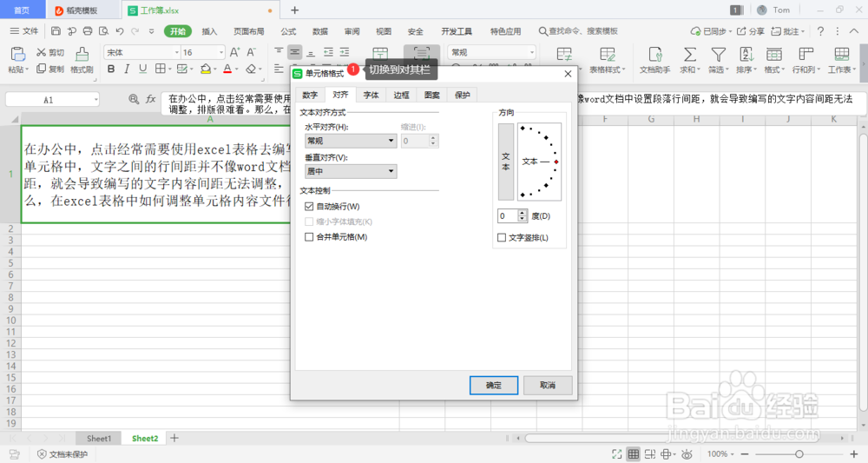The width and height of the screenshot is (868, 463).
Task: Toggle Bold formatting
Action: tap(111, 69)
